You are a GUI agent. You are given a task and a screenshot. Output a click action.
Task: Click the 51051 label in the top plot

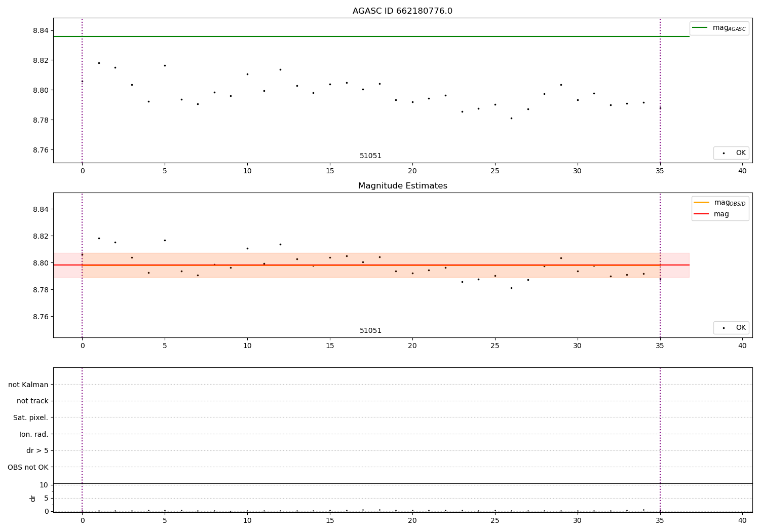point(370,156)
